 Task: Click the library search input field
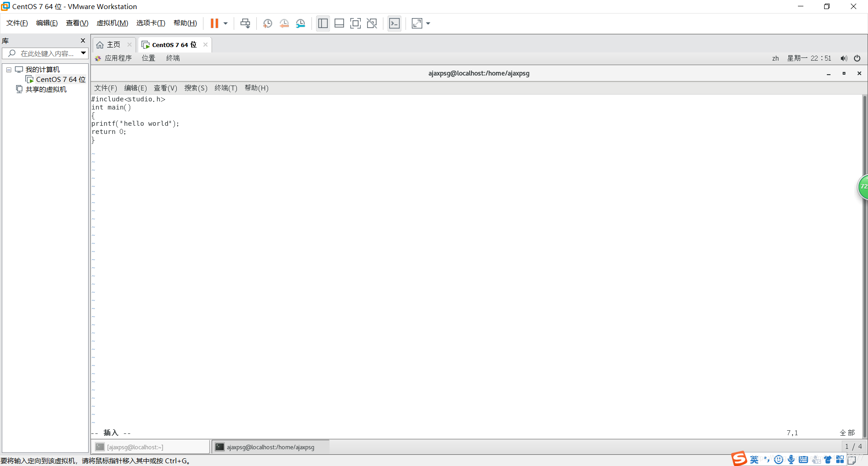(42, 53)
